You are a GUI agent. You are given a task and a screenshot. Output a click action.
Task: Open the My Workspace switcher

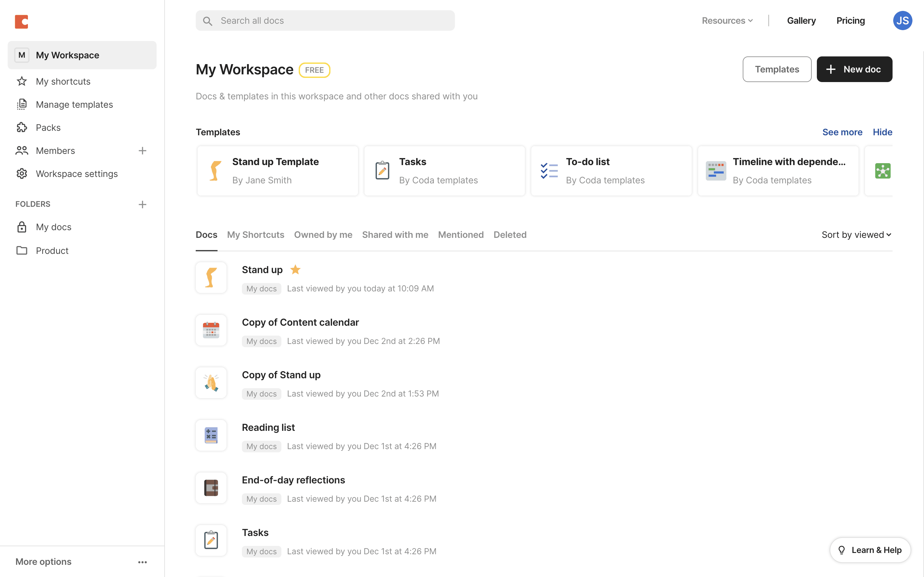[x=82, y=55]
